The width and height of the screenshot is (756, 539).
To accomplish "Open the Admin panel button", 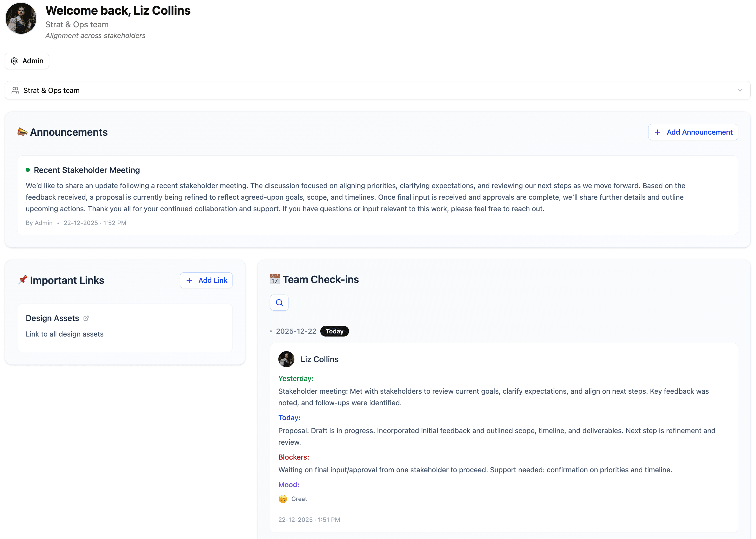I will click(27, 61).
